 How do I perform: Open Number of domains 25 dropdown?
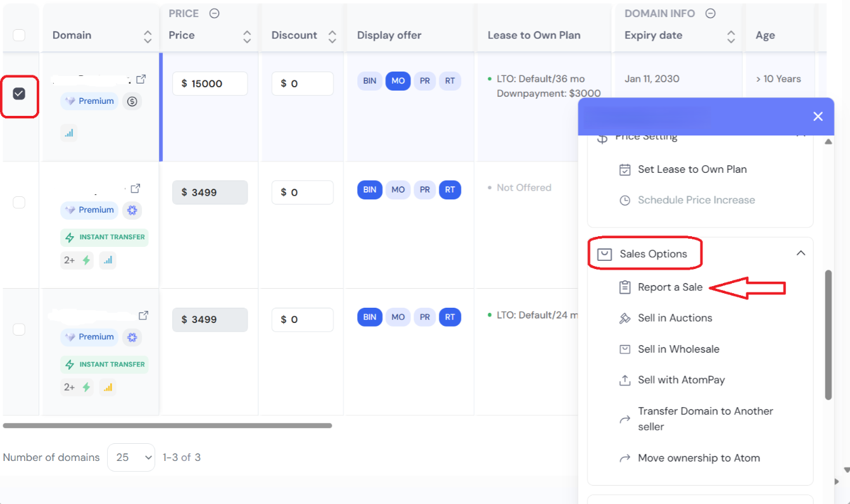(x=131, y=457)
